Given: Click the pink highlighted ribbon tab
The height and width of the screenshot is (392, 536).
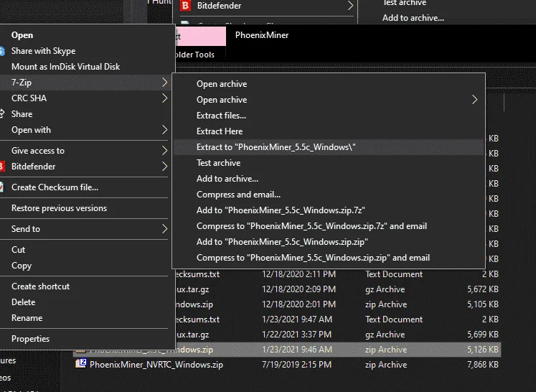Looking at the screenshot, I should tap(200, 37).
